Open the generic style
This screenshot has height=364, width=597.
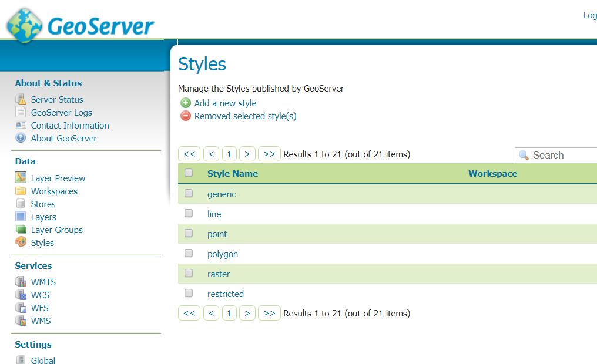[x=221, y=194]
